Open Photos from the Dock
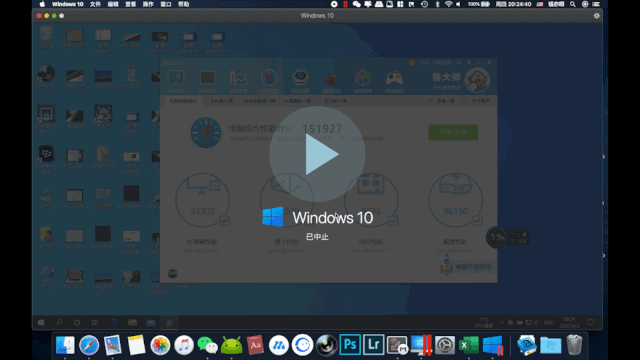The width and height of the screenshot is (640, 360). (x=160, y=345)
